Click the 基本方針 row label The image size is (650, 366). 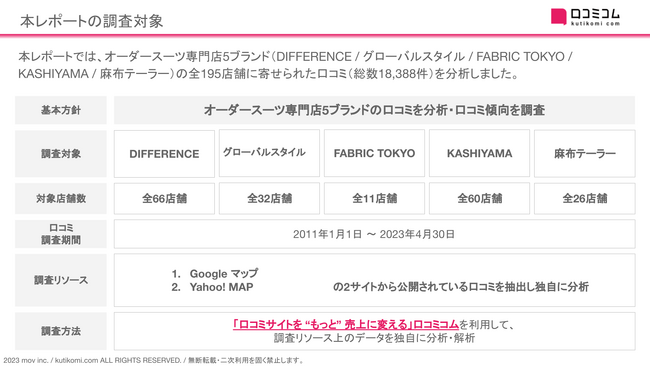pos(61,110)
